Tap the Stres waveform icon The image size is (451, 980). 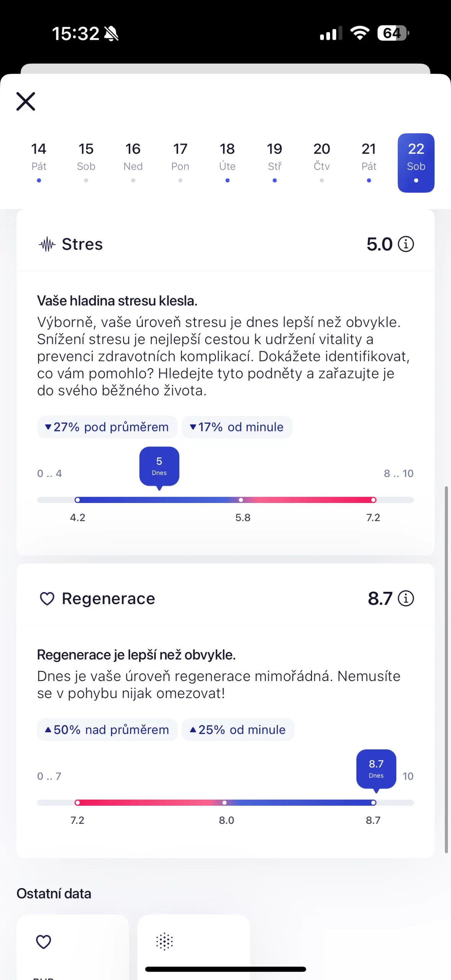coord(47,244)
